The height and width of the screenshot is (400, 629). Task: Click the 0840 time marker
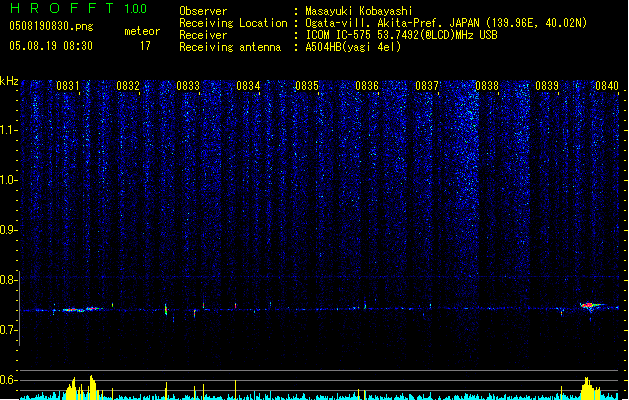[x=607, y=86]
